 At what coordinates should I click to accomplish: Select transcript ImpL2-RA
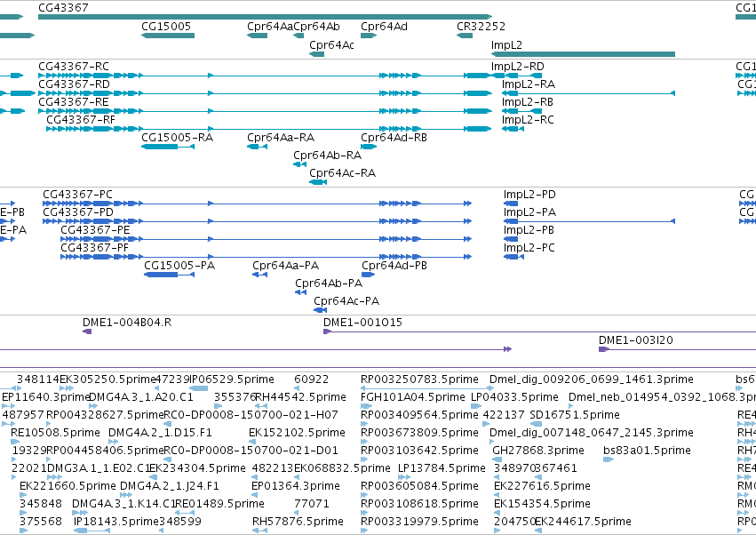(x=588, y=93)
